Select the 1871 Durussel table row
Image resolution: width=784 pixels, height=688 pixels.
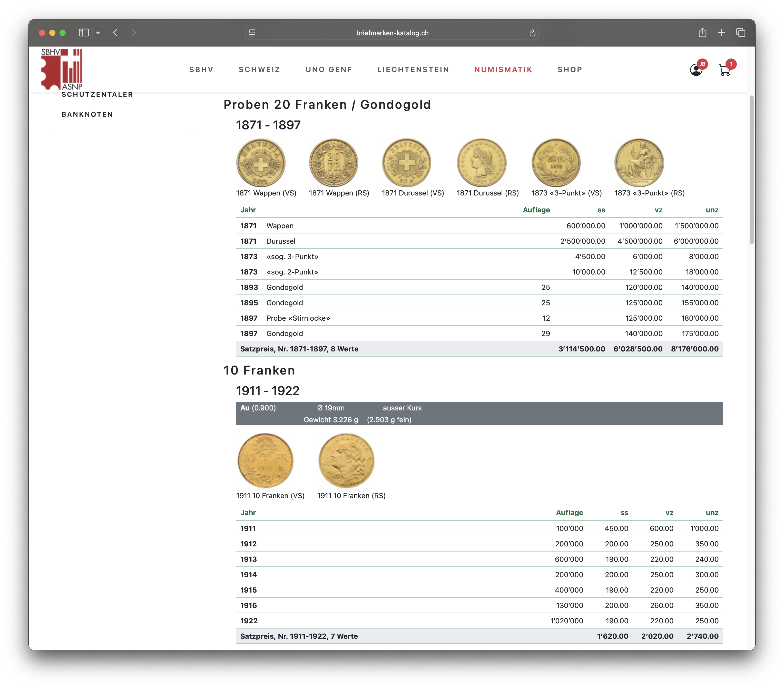pyautogui.click(x=479, y=241)
